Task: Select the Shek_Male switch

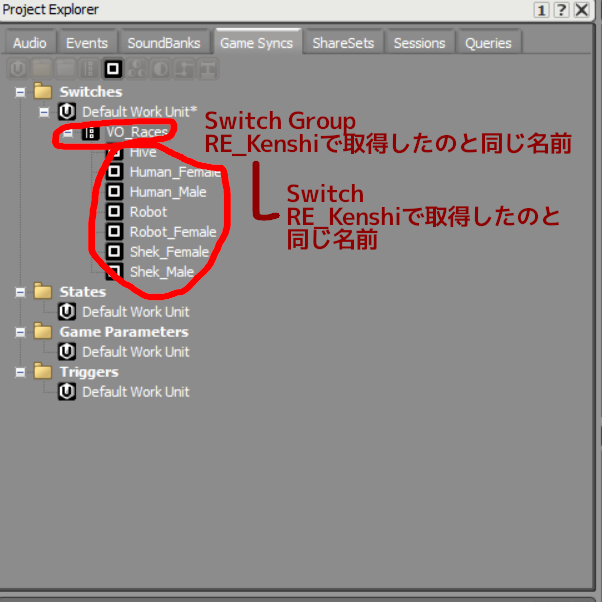Action: point(162,272)
